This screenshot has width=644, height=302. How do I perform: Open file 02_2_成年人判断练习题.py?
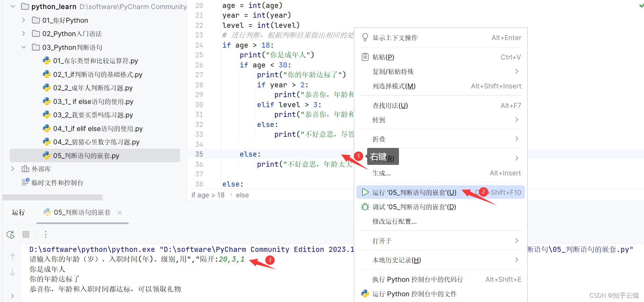coord(93,88)
